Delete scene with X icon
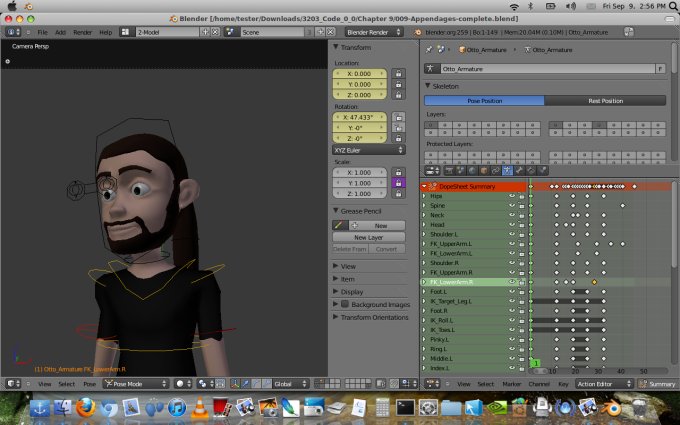The width and height of the screenshot is (680, 425). tap(330, 32)
